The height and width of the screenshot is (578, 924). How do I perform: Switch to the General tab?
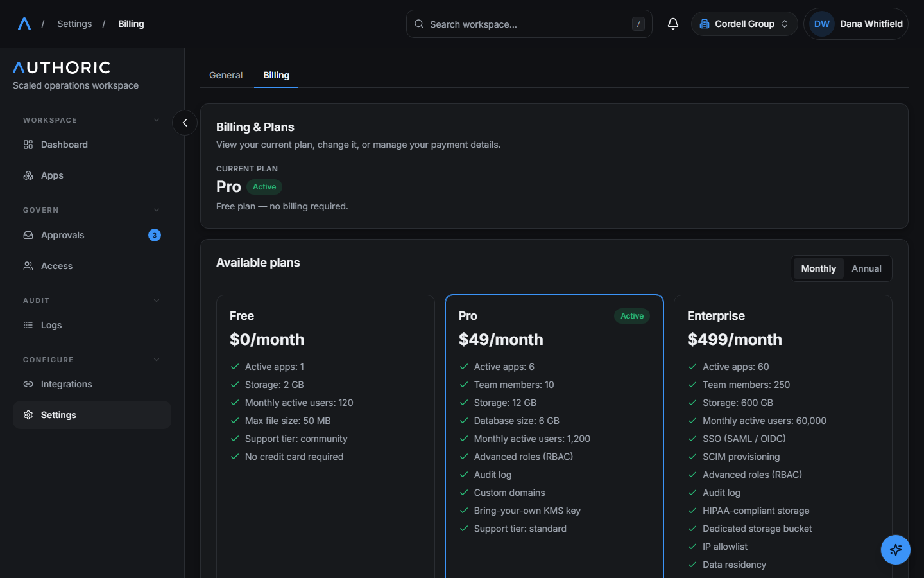[x=226, y=75]
